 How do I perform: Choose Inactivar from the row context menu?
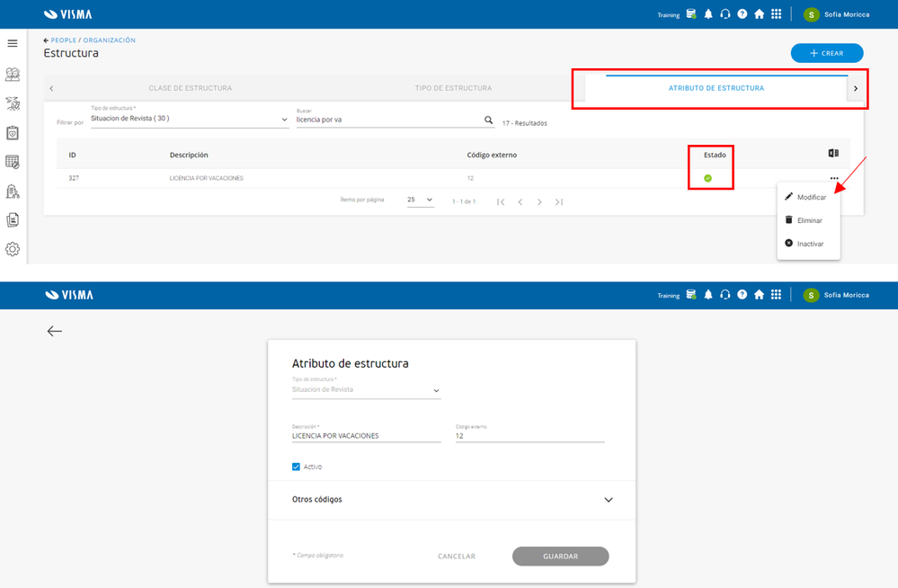tap(808, 245)
